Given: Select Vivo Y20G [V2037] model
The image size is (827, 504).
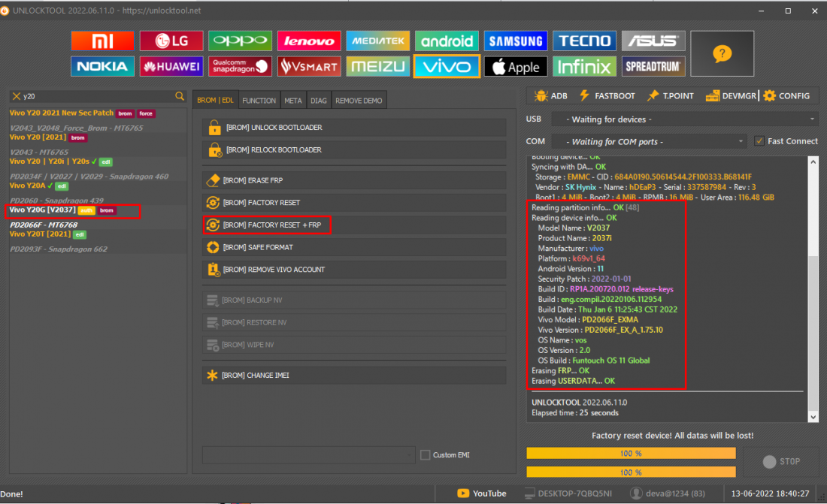Looking at the screenshot, I should click(x=43, y=210).
